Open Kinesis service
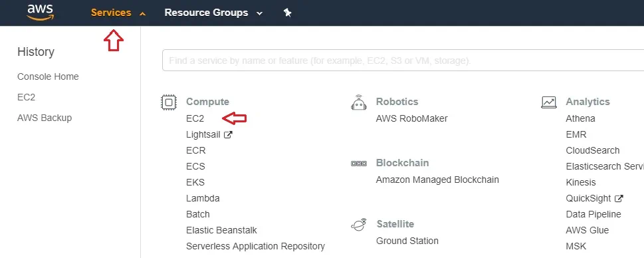The width and height of the screenshot is (644, 258). (x=581, y=182)
